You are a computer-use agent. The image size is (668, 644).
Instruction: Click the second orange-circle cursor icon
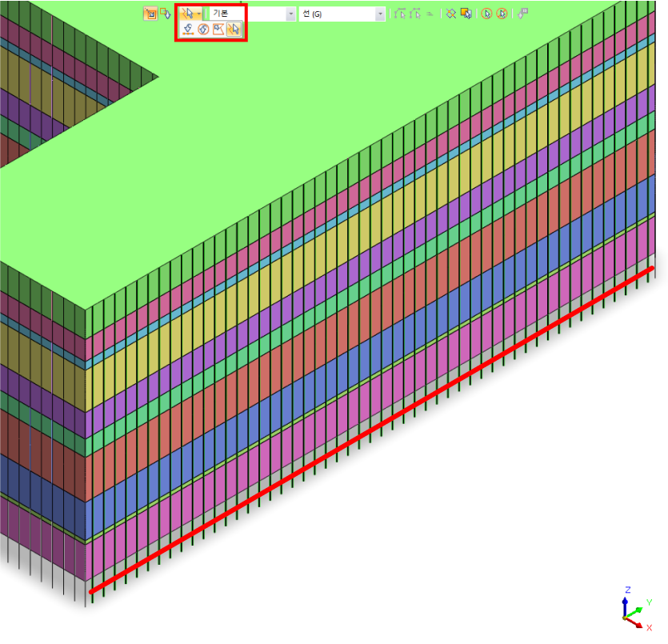click(x=502, y=14)
